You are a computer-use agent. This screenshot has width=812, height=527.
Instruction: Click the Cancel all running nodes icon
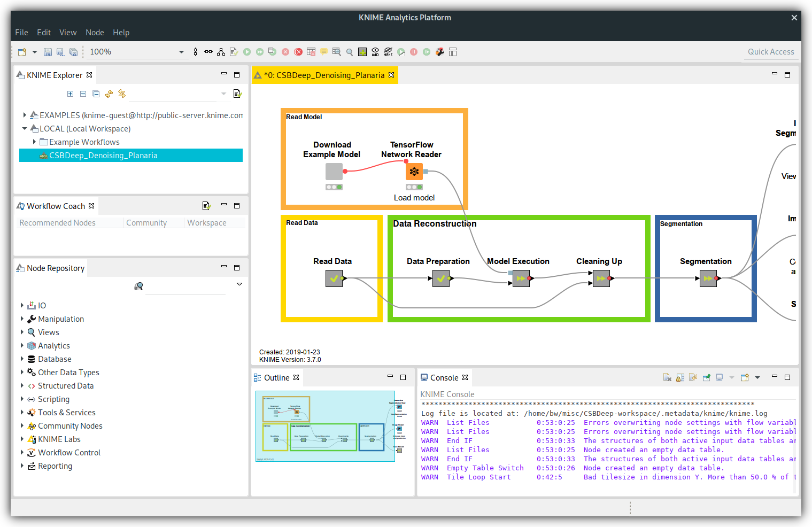coord(298,52)
